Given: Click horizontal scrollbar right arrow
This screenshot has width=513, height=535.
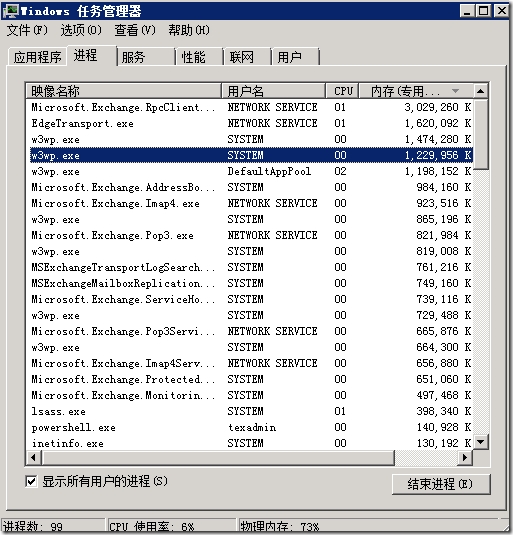Looking at the screenshot, I should point(465,458).
